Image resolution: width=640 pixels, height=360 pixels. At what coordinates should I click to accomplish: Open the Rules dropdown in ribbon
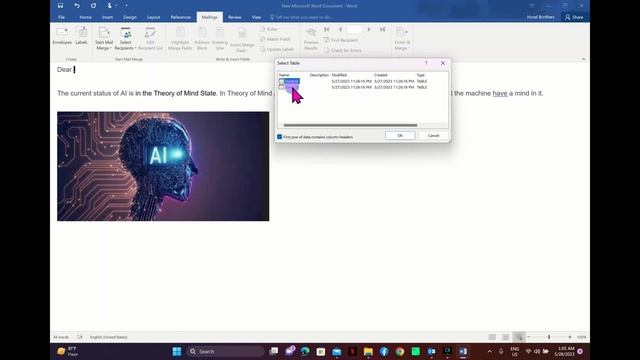(x=271, y=29)
